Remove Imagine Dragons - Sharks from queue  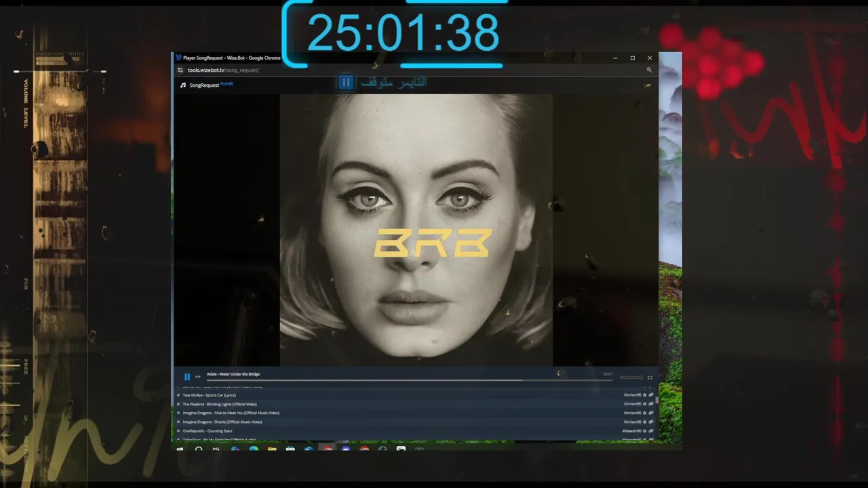(x=178, y=422)
